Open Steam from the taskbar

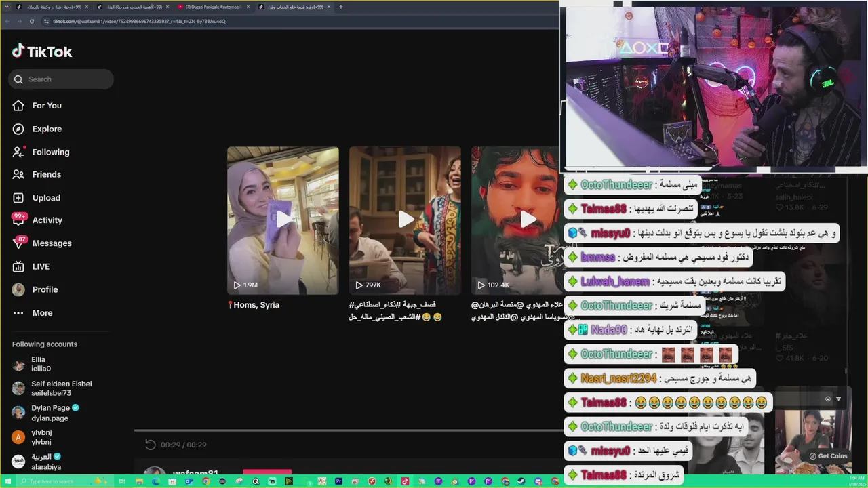tap(521, 481)
